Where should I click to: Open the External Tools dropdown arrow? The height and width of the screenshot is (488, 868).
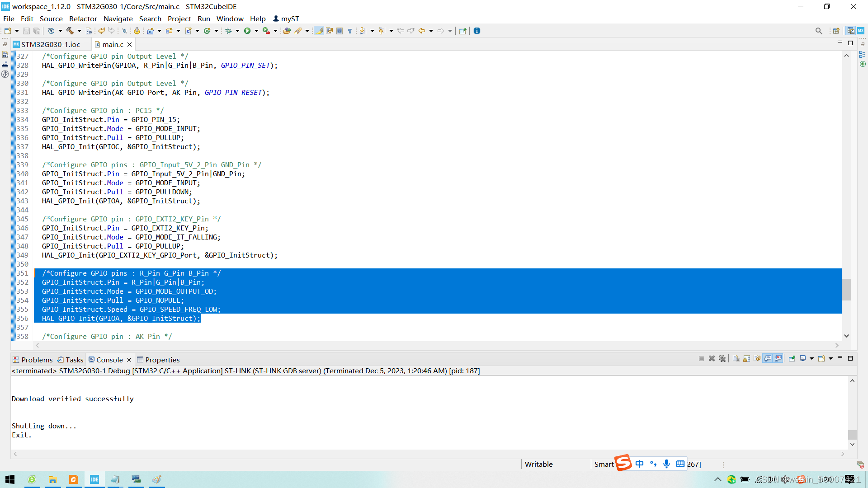click(x=275, y=31)
